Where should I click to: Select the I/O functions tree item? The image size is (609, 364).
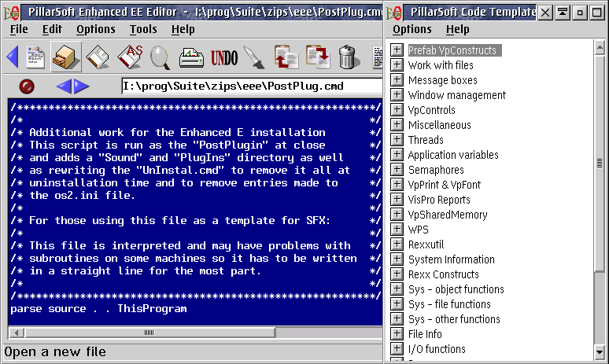pos(437,349)
